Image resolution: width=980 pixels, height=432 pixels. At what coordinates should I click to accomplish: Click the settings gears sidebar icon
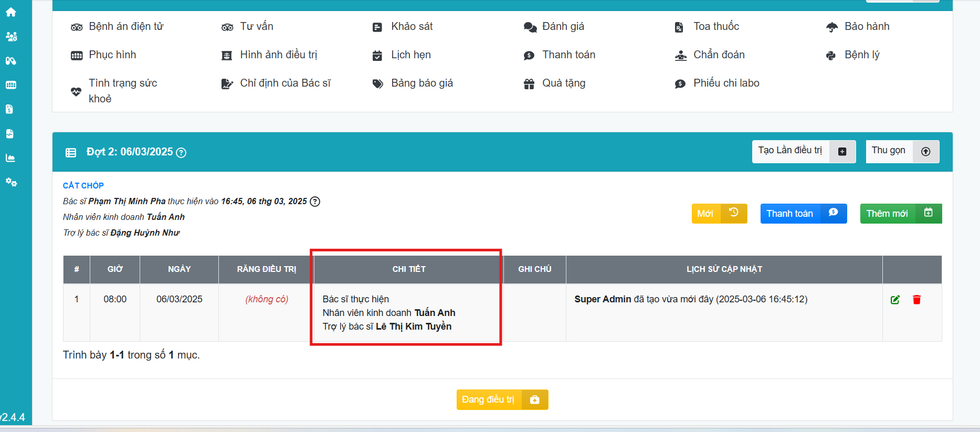tap(11, 182)
